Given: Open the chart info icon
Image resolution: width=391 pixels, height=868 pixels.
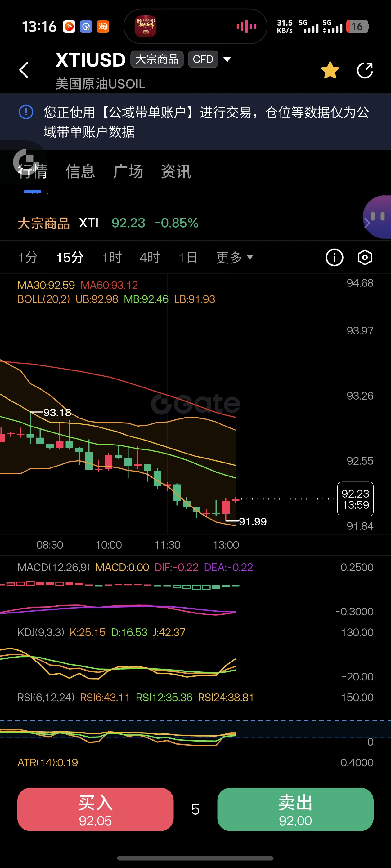Looking at the screenshot, I should [x=334, y=257].
